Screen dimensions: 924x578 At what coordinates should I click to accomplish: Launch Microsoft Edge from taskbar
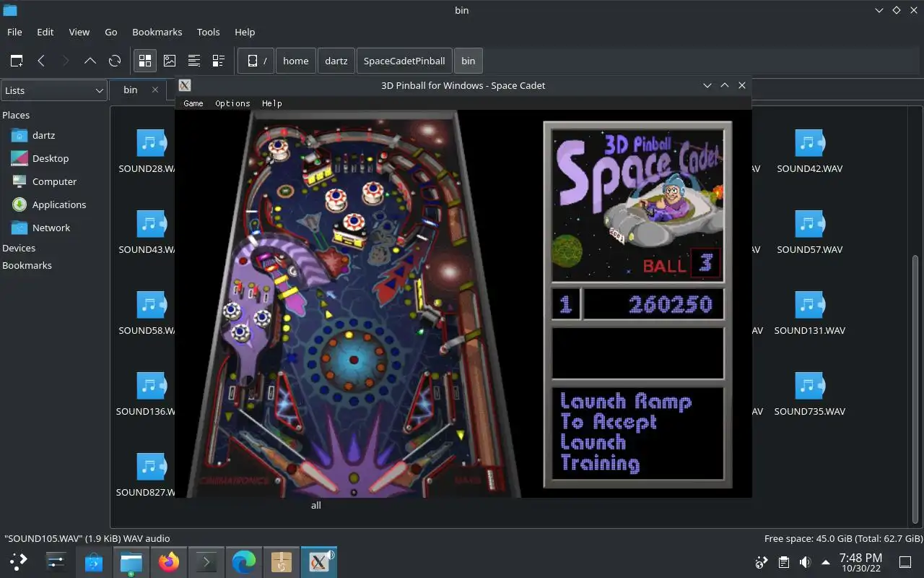pyautogui.click(x=244, y=561)
